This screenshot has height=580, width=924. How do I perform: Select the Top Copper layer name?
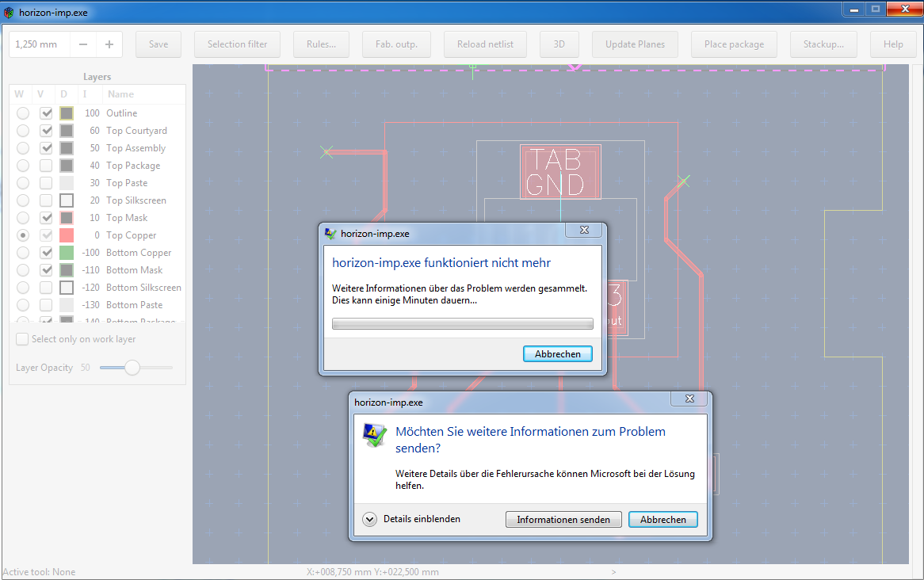pos(131,235)
